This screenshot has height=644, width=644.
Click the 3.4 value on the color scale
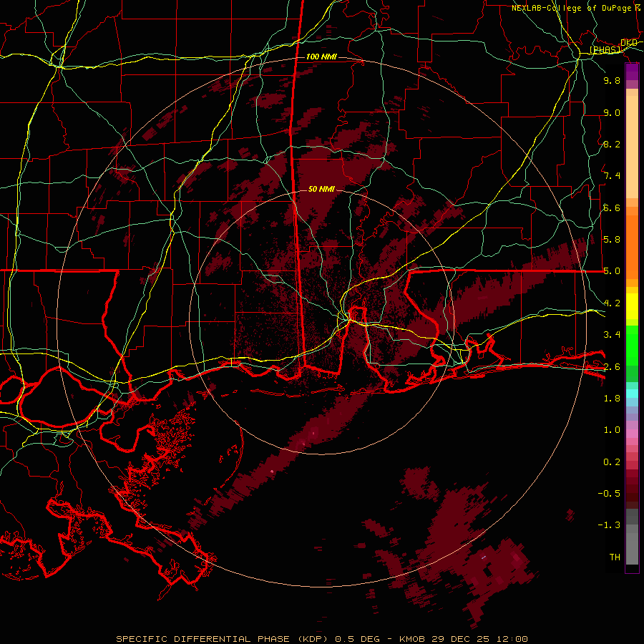612,335
